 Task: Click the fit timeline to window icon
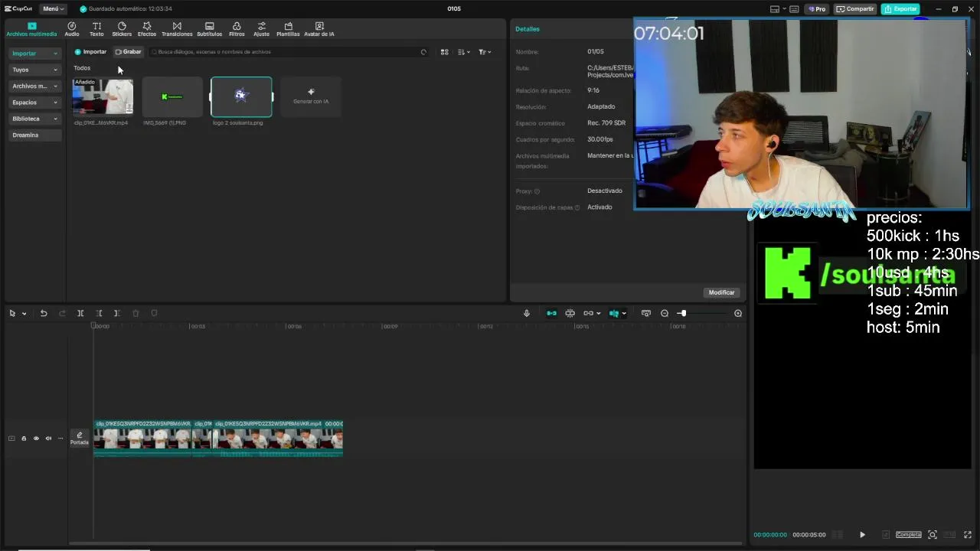[646, 313]
